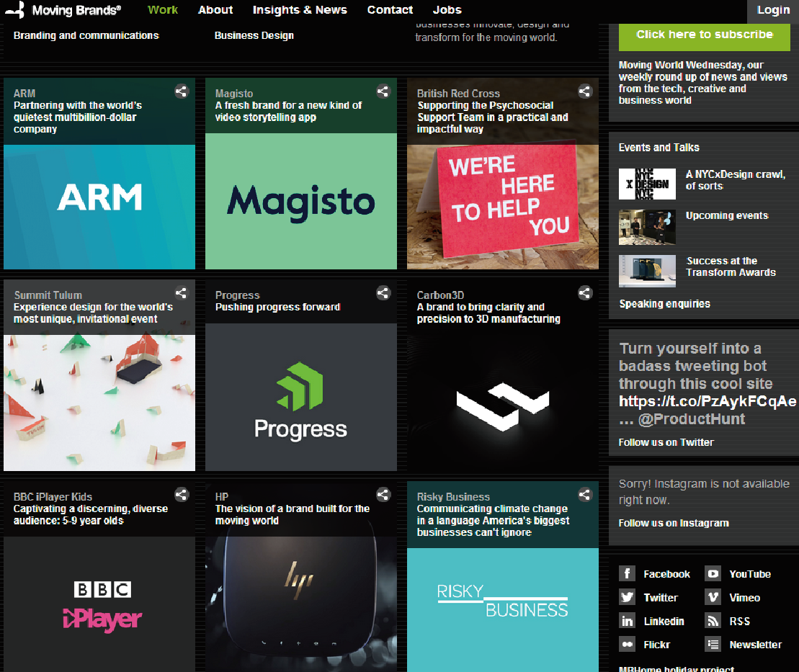Click the Flickr icon
The image size is (799, 672).
pos(628,644)
